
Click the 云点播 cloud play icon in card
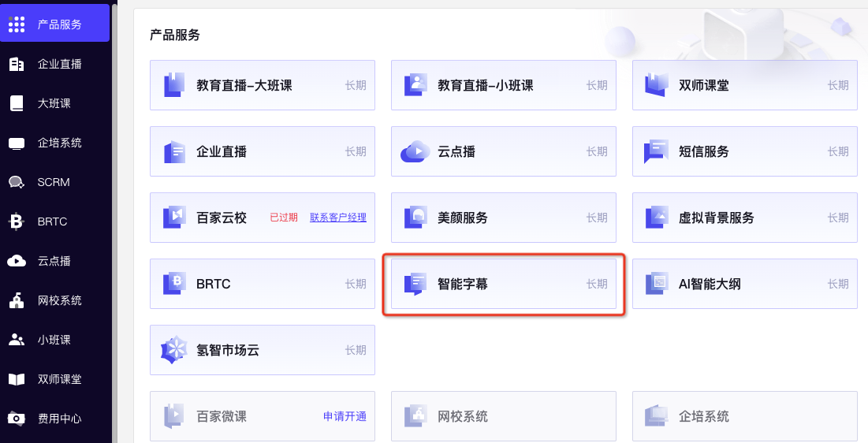click(x=415, y=151)
